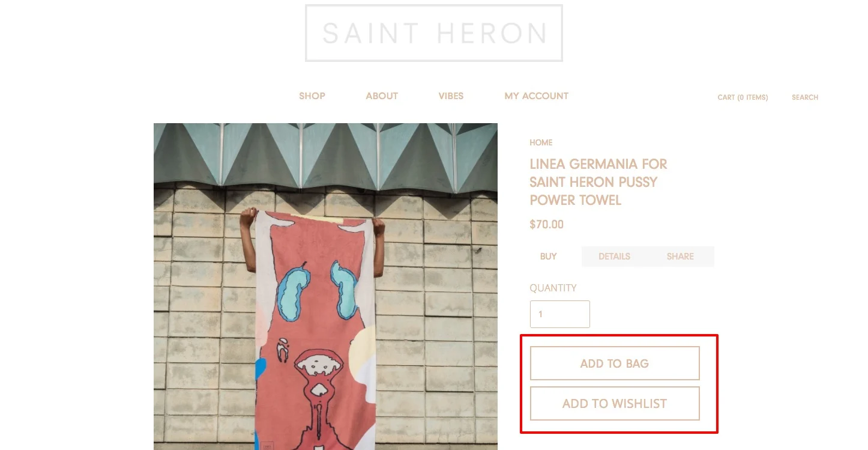Click the towel product photo
This screenshot has height=450, width=868.
(325, 287)
